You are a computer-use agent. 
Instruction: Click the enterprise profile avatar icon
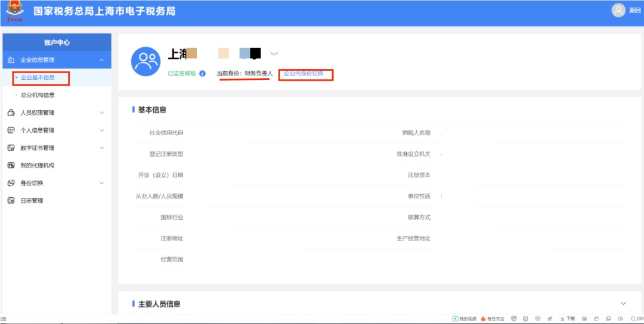click(x=145, y=62)
